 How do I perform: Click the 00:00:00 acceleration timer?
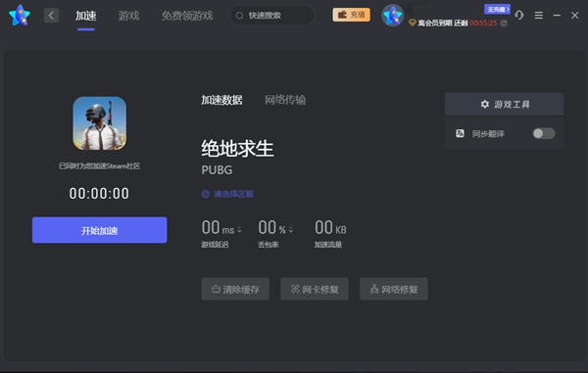(99, 194)
